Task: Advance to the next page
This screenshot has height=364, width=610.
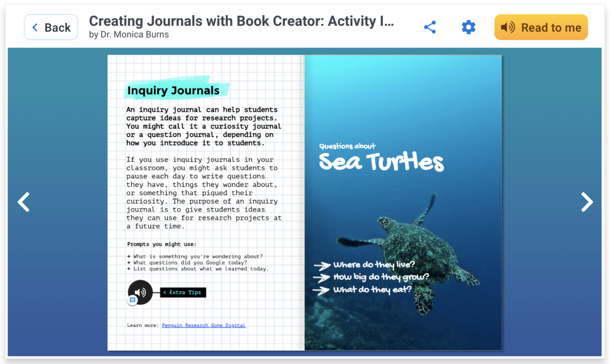Action: [x=587, y=202]
